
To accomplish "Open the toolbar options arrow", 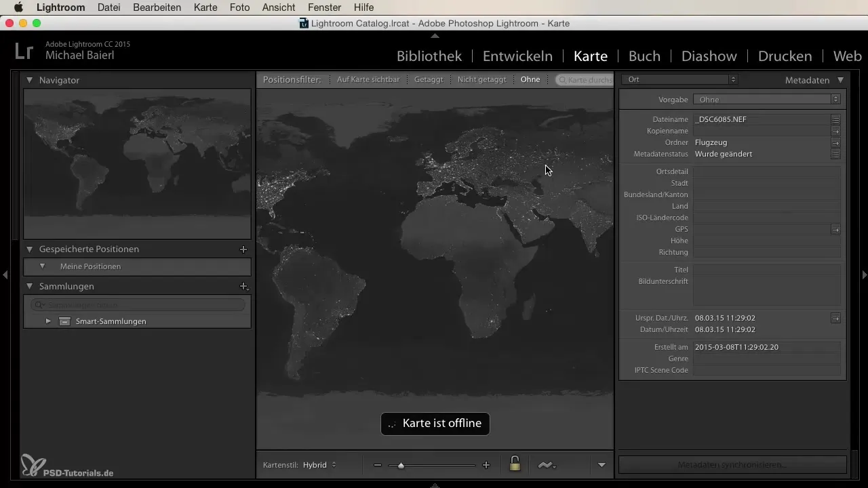I will tap(601, 465).
